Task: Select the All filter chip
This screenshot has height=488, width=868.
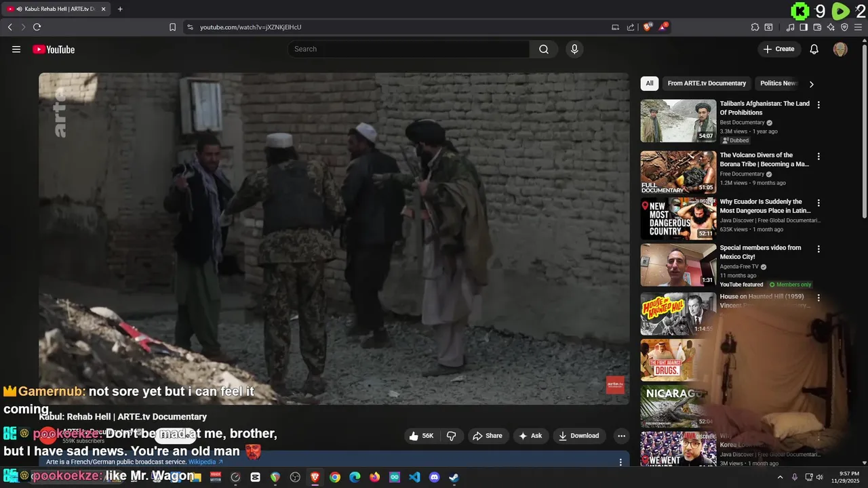Action: [650, 83]
